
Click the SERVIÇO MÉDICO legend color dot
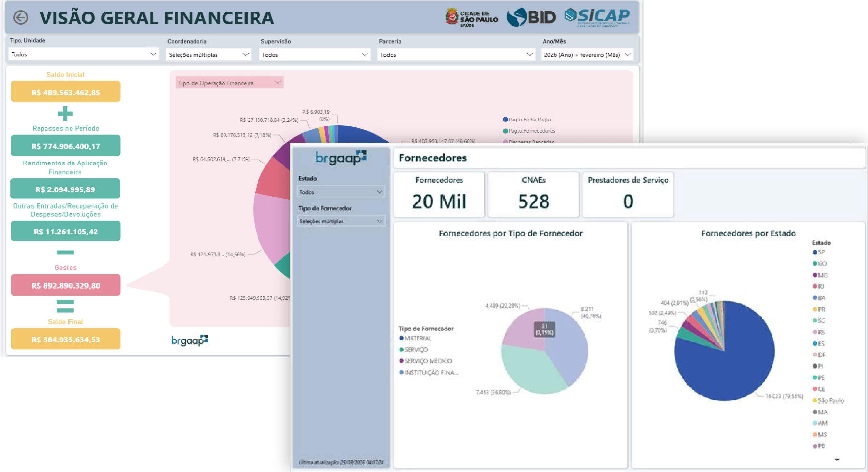point(401,361)
